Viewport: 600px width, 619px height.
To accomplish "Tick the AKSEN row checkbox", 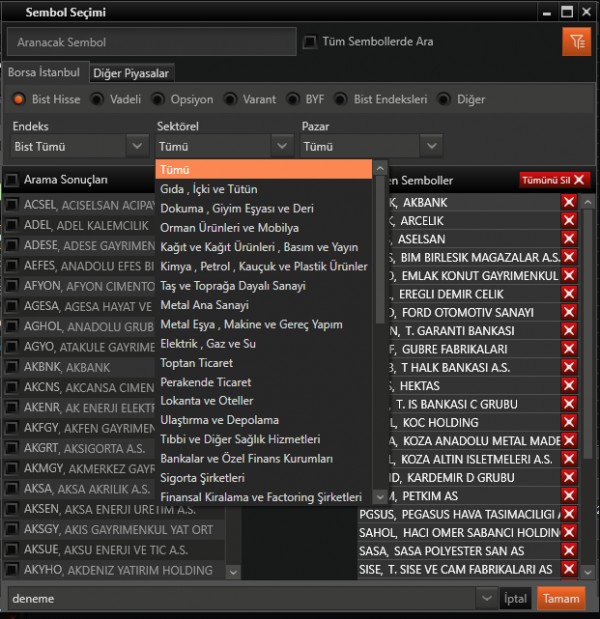I will (x=11, y=508).
